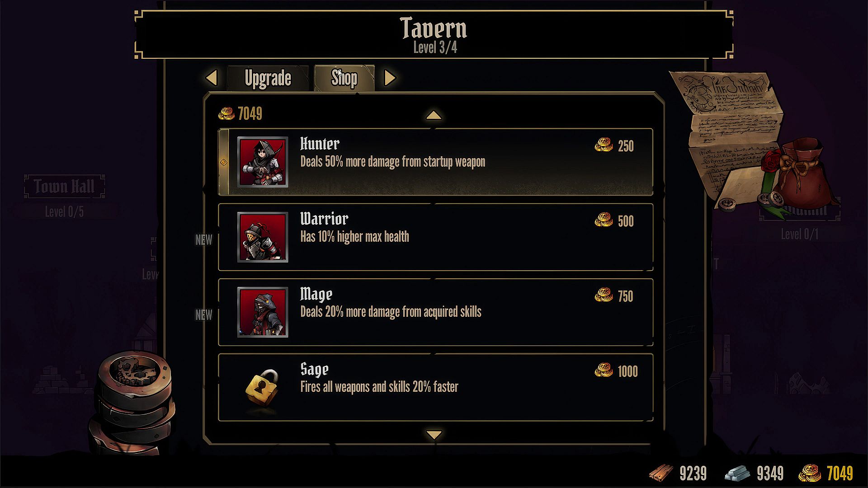Click the wood resource icon at bottom
Image resolution: width=868 pixels, height=488 pixels.
click(661, 473)
